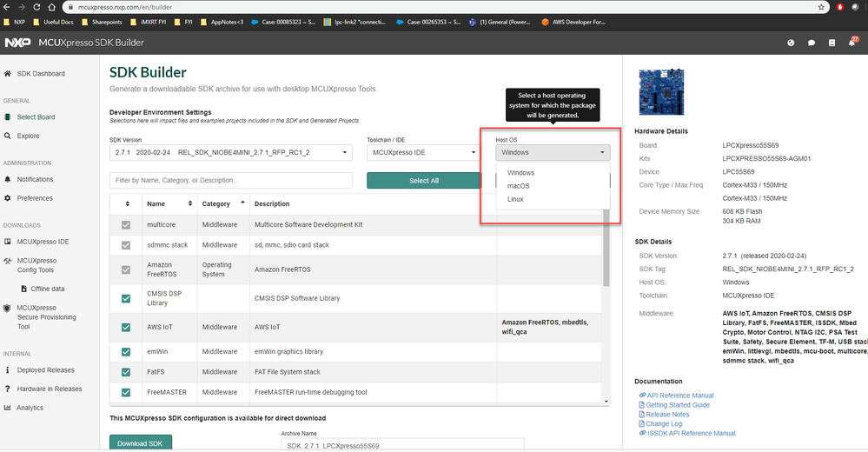This screenshot has height=452, width=868.
Task: Open the SDK Version dropdown
Action: click(231, 152)
